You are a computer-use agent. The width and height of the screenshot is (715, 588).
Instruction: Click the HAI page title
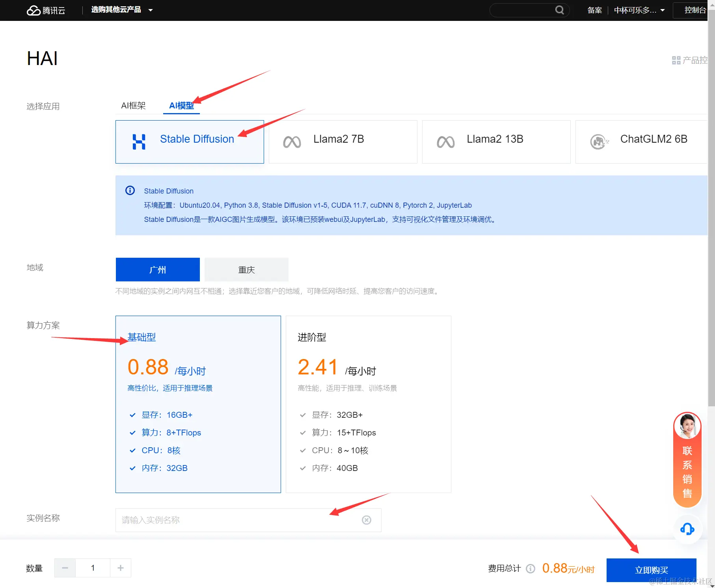(x=42, y=59)
